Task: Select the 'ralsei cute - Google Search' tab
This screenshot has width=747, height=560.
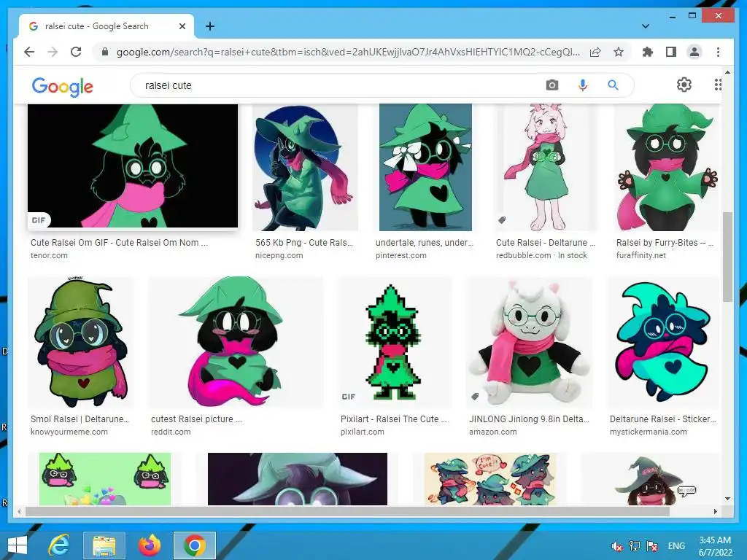Action: pyautogui.click(x=107, y=26)
